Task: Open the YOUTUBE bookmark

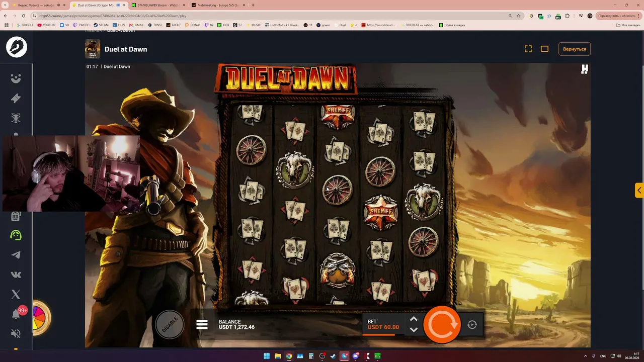Action: pyautogui.click(x=47, y=25)
